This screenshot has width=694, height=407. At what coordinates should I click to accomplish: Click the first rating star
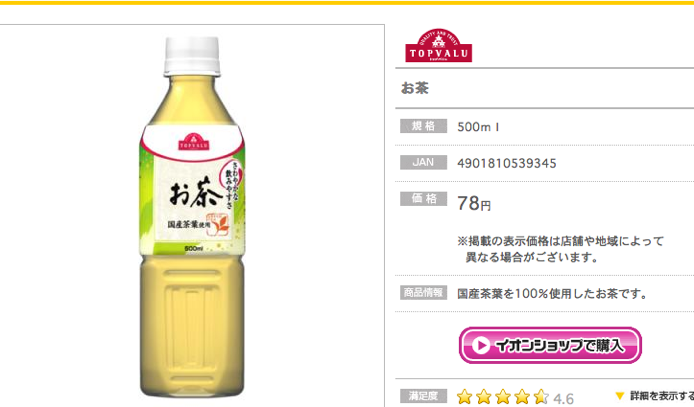[464, 397]
